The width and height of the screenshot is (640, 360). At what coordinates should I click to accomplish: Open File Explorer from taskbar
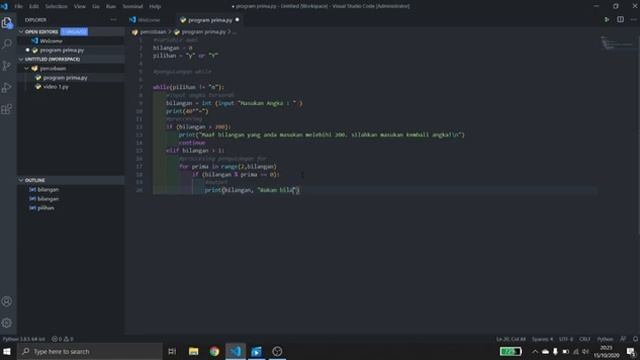(193, 351)
